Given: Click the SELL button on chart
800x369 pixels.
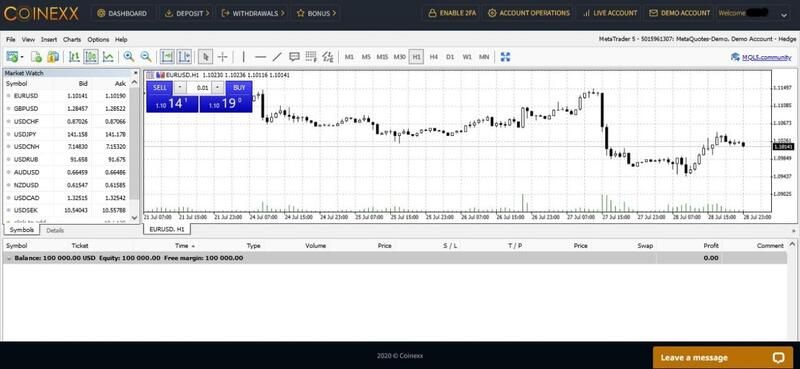Looking at the screenshot, I should 160,88.
